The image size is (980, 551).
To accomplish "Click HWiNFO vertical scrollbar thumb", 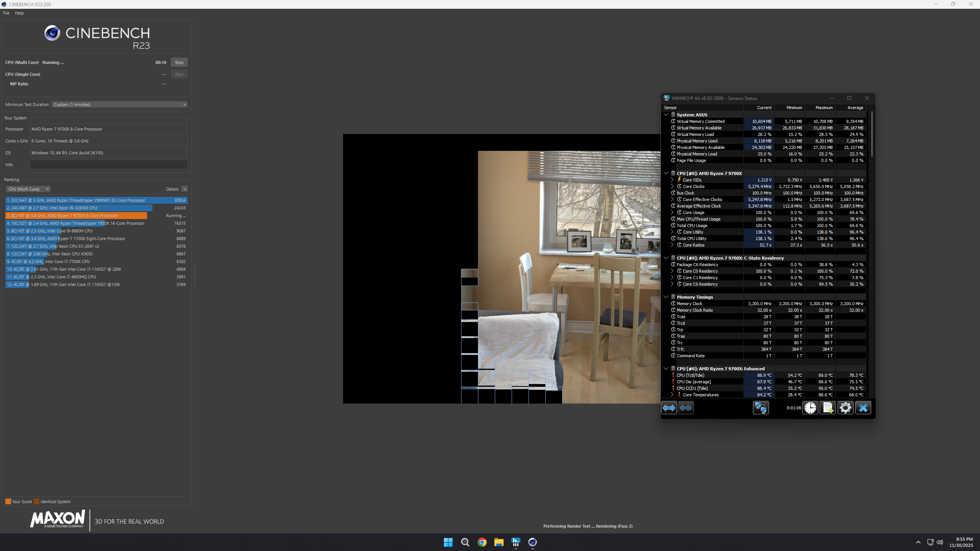I will pyautogui.click(x=872, y=134).
